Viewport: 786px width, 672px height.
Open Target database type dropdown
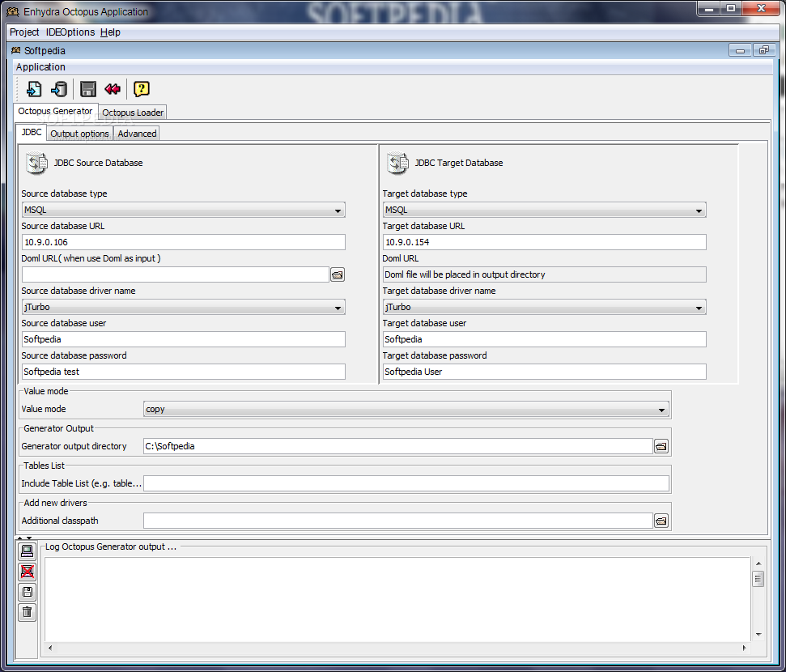coord(545,211)
